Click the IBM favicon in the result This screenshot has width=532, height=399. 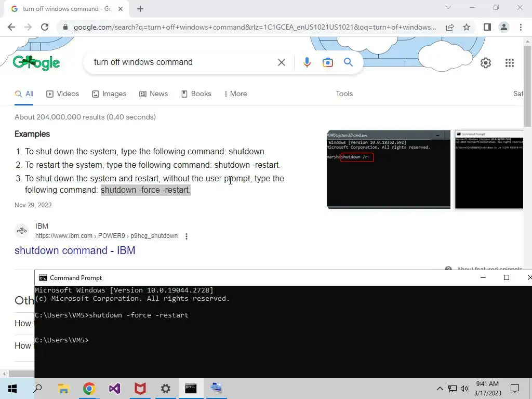(x=22, y=231)
